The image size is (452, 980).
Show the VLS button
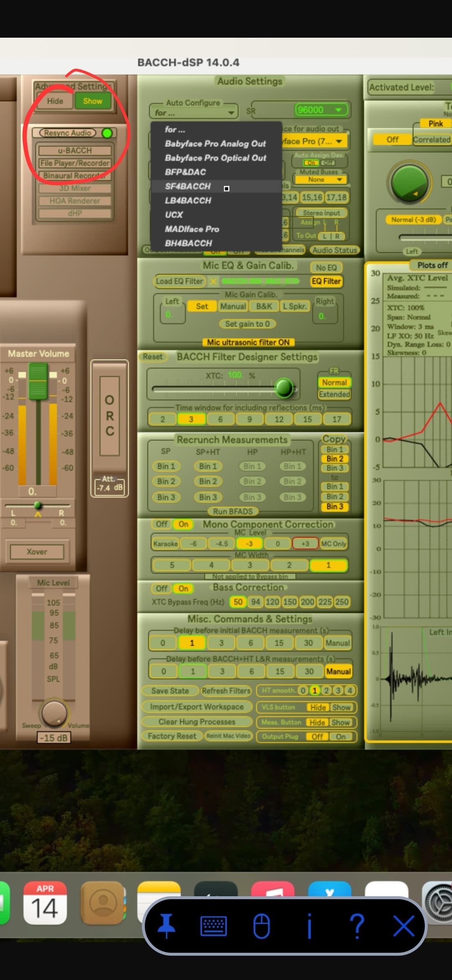click(x=342, y=707)
